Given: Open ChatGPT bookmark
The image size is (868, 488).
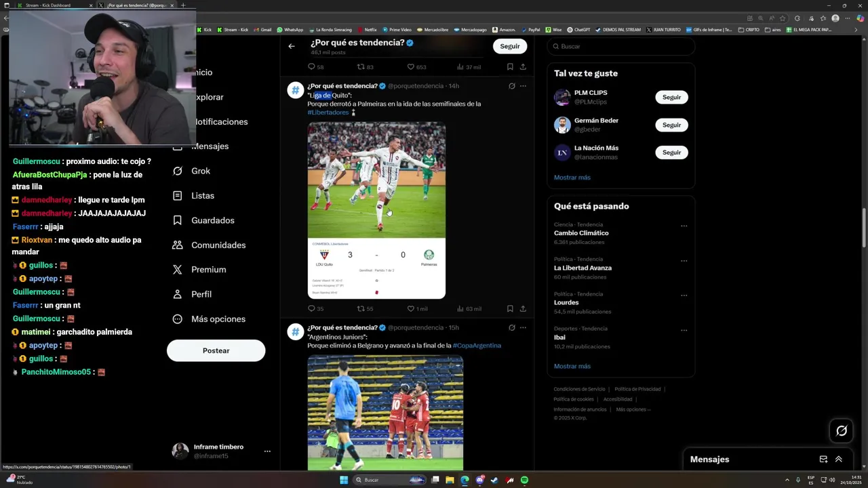Looking at the screenshot, I should click(578, 30).
